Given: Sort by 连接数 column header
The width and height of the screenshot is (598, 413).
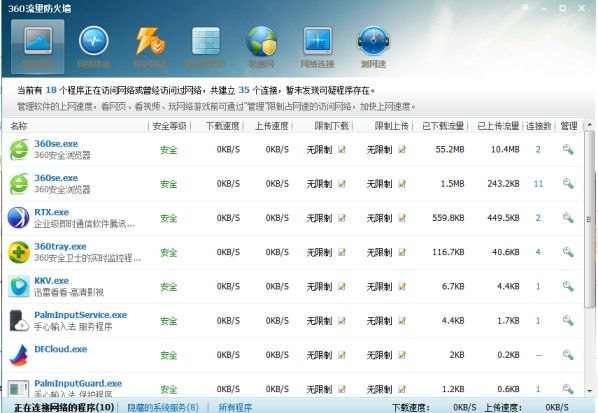Looking at the screenshot, I should coord(539,126).
